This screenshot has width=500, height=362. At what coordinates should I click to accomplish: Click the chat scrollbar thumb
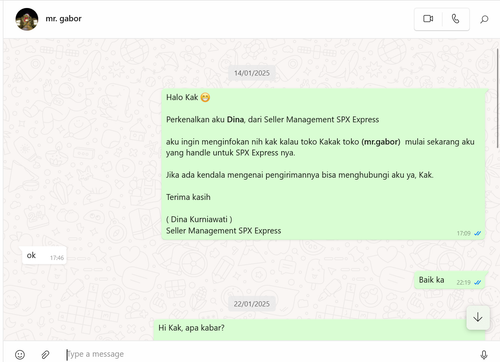pyautogui.click(x=498, y=98)
